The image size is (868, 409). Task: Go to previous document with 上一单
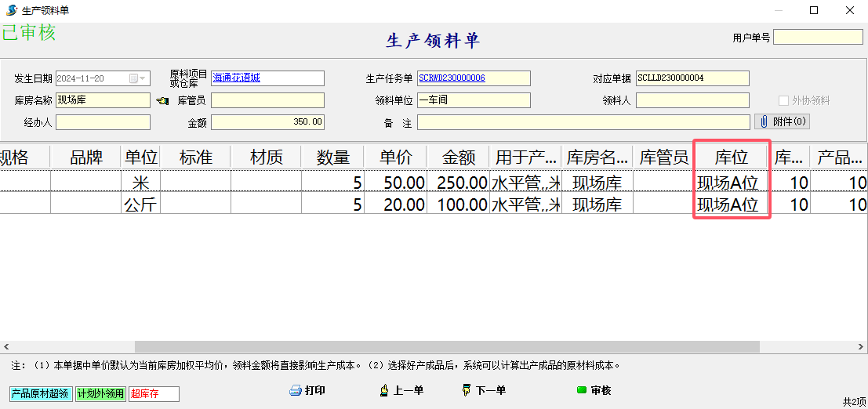384,390
